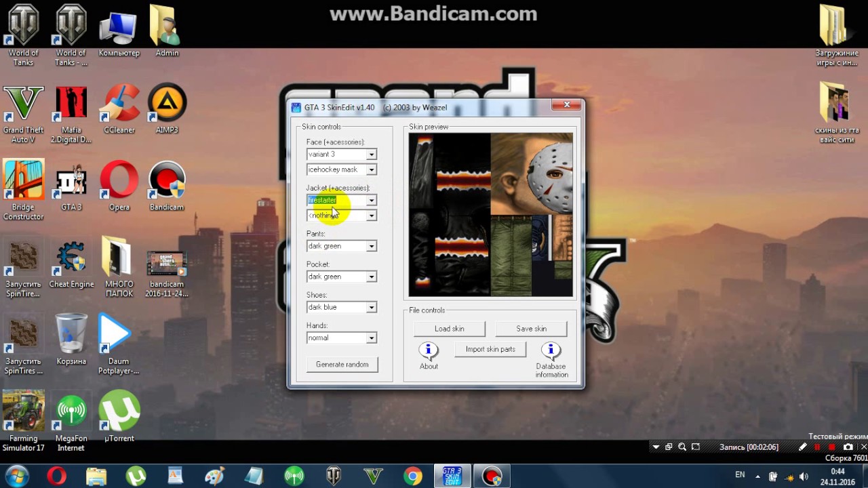Close the GTA 3 SkinEdit window
Viewport: 868px width, 488px height.
[566, 105]
